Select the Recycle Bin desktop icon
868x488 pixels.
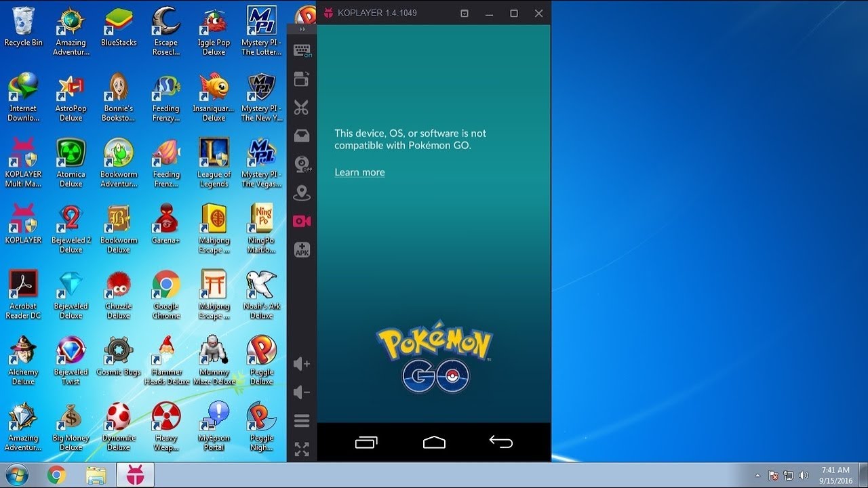coord(24,26)
